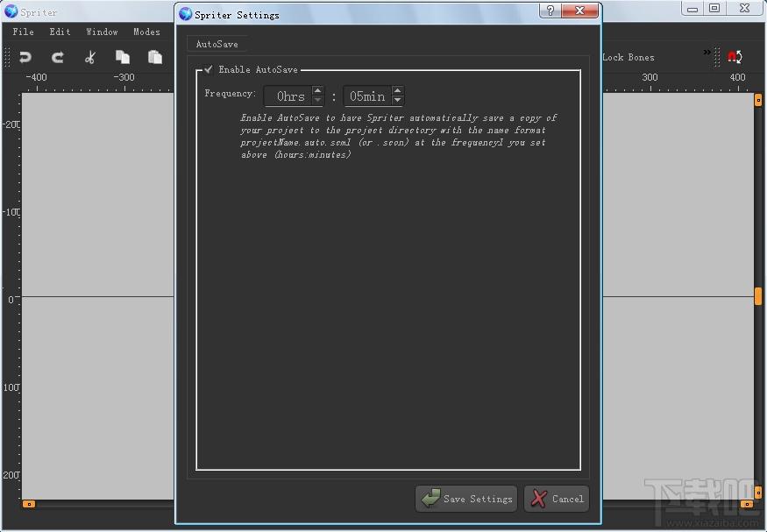
Task: Click the Spriter Settings dialog help button
Action: 550,11
